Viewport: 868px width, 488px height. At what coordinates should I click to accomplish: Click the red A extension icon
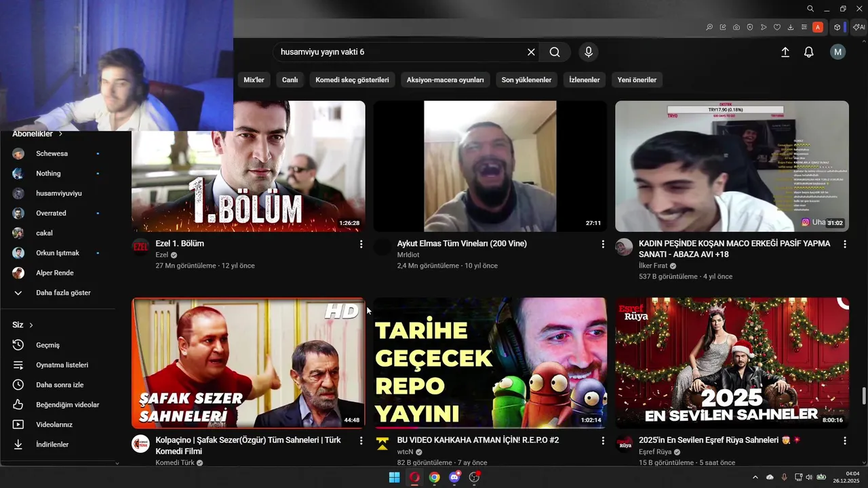pyautogui.click(x=818, y=27)
